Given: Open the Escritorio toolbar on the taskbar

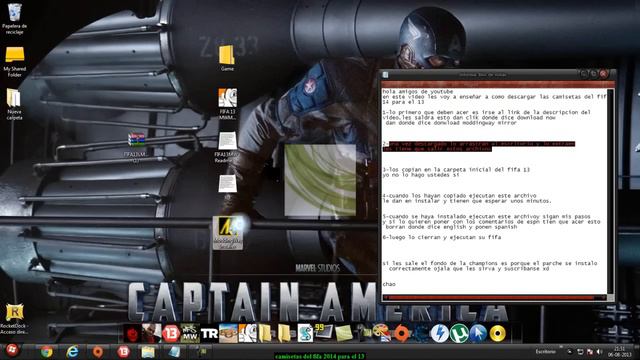Looking at the screenshot, I should 546,351.
